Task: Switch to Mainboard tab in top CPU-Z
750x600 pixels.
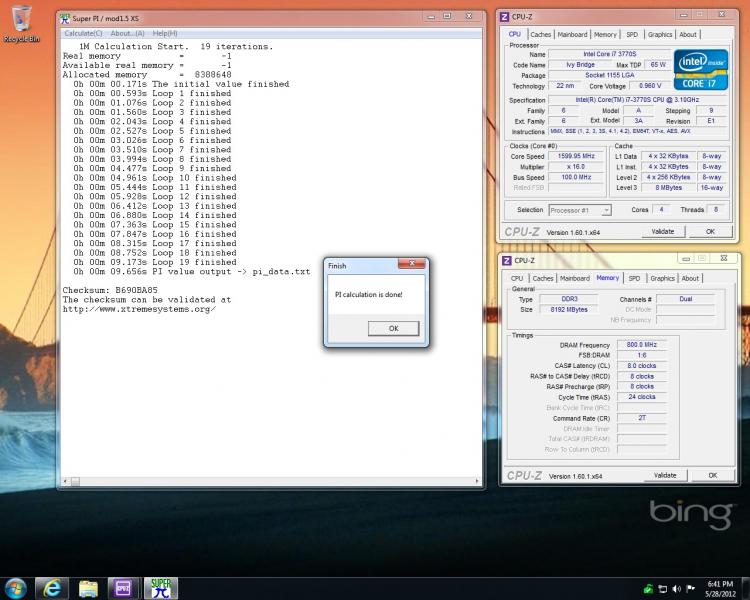Action: point(572,34)
